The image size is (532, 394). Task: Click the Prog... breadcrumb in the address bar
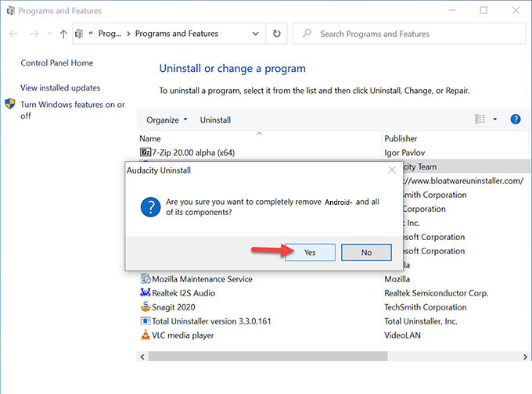pyautogui.click(x=110, y=34)
